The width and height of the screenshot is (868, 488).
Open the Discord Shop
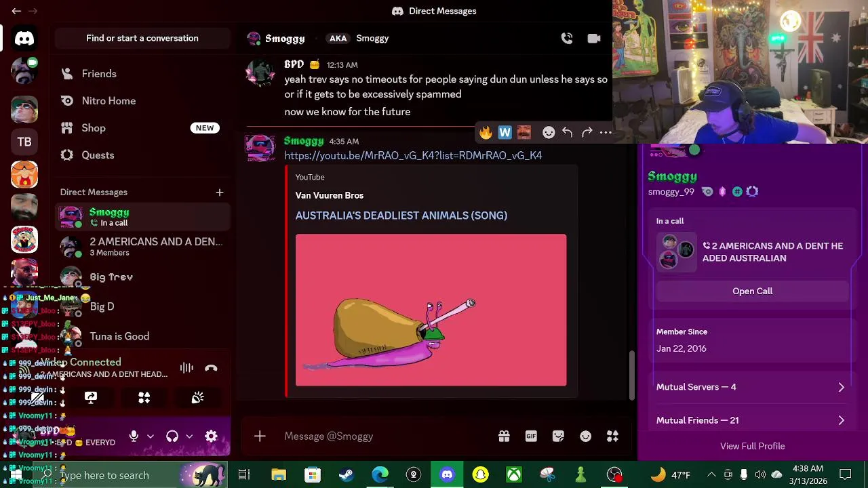[142, 128]
